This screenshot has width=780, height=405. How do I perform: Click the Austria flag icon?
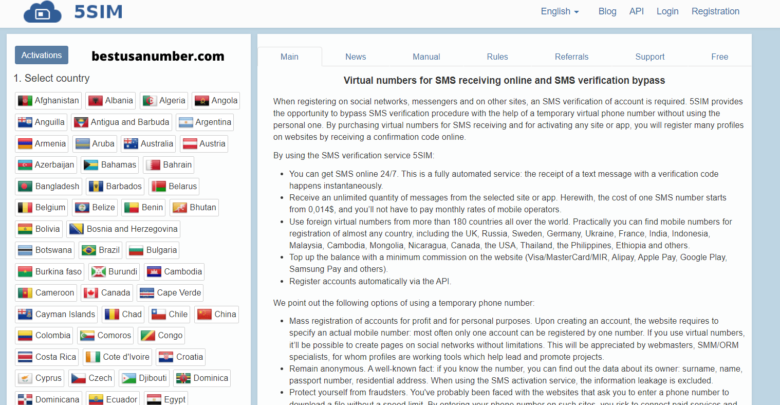coord(190,144)
